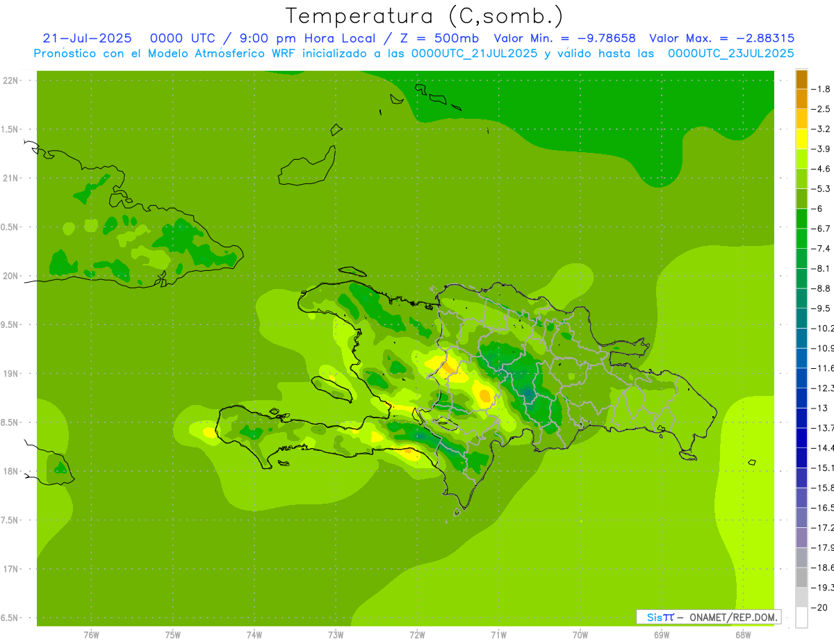The image size is (834, 644).
Task: Click the 75W longitude axis label
Action: 173,635
